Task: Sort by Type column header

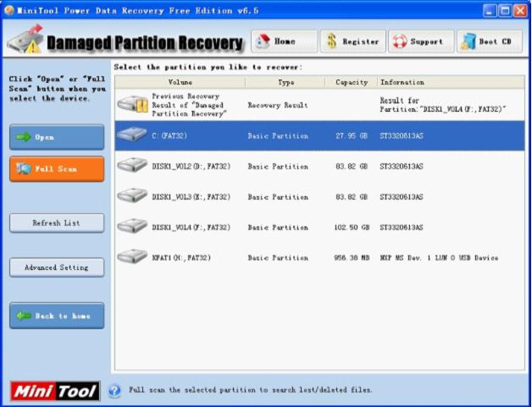Action: (285, 82)
